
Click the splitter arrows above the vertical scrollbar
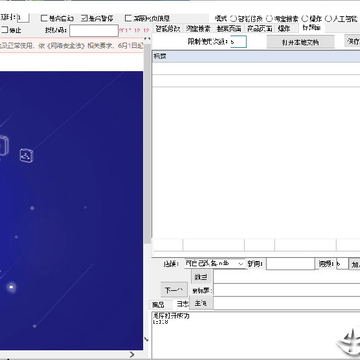(x=147, y=39)
